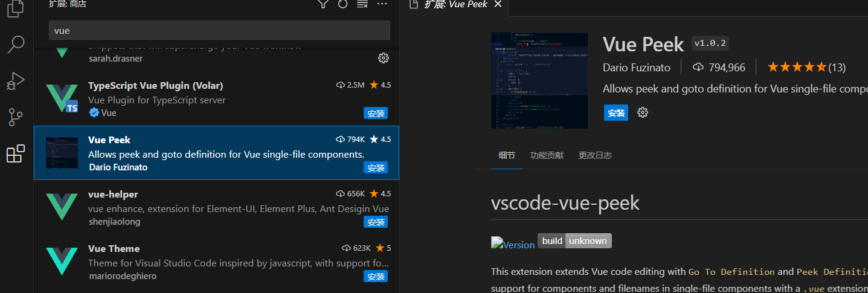Install Vue Peek from the list
Screen dimensions: 868x293
tap(376, 167)
